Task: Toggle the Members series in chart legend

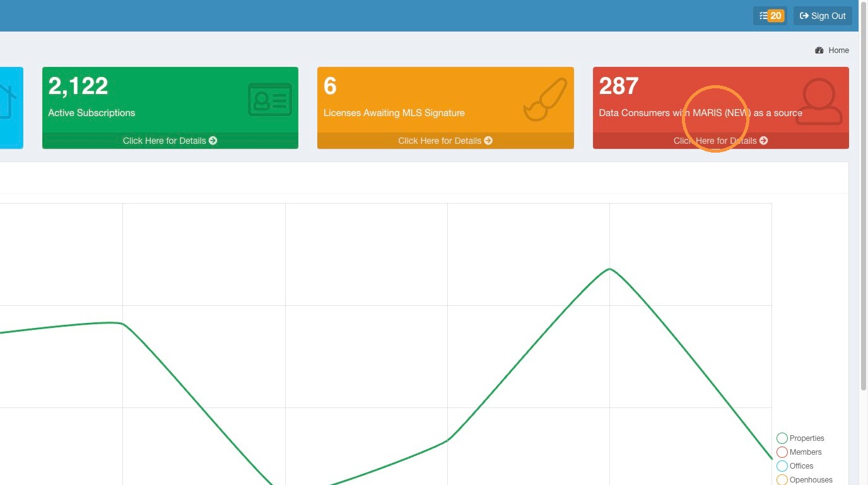Action: coord(799,452)
